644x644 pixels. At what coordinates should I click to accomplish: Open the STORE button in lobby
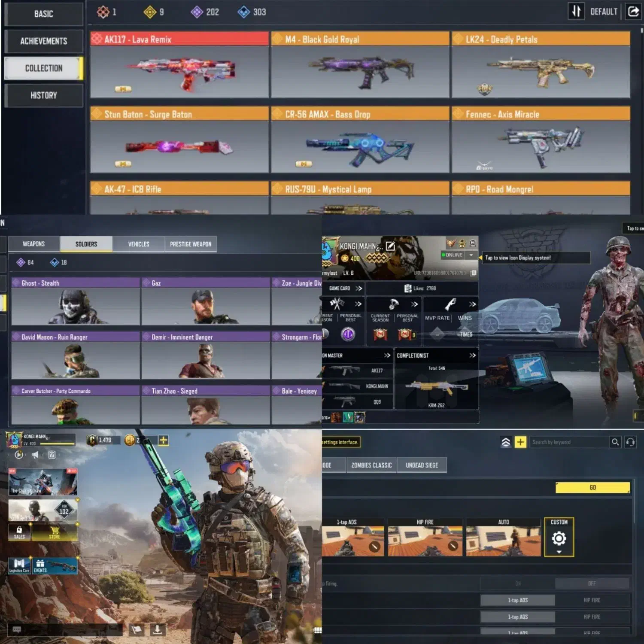55,532
